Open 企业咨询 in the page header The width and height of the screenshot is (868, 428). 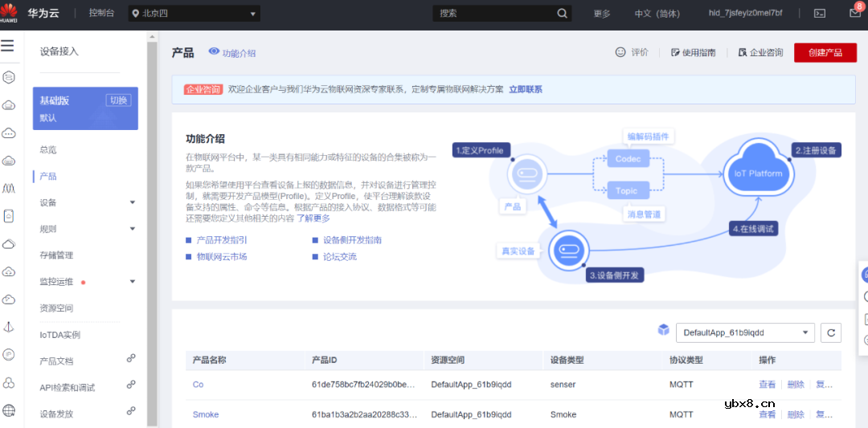(760, 52)
